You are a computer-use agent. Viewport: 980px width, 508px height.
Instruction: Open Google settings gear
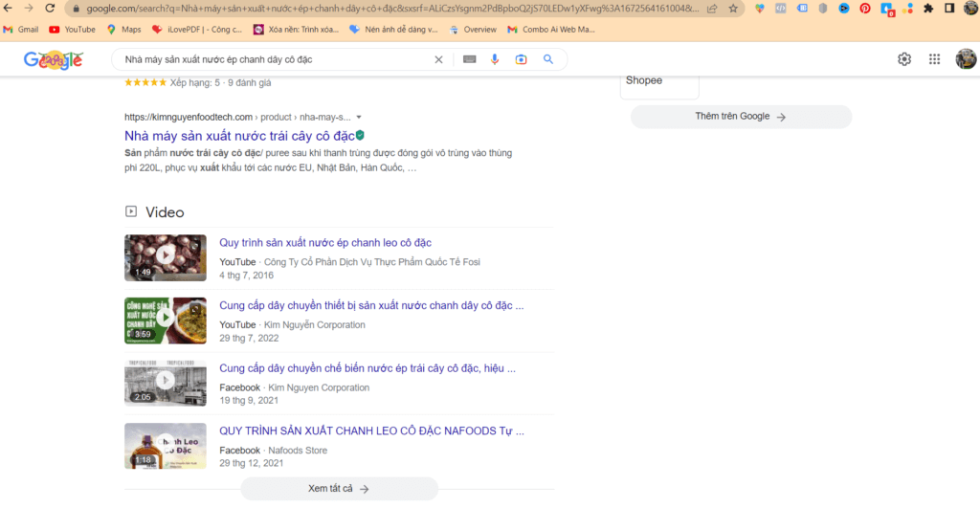[904, 59]
